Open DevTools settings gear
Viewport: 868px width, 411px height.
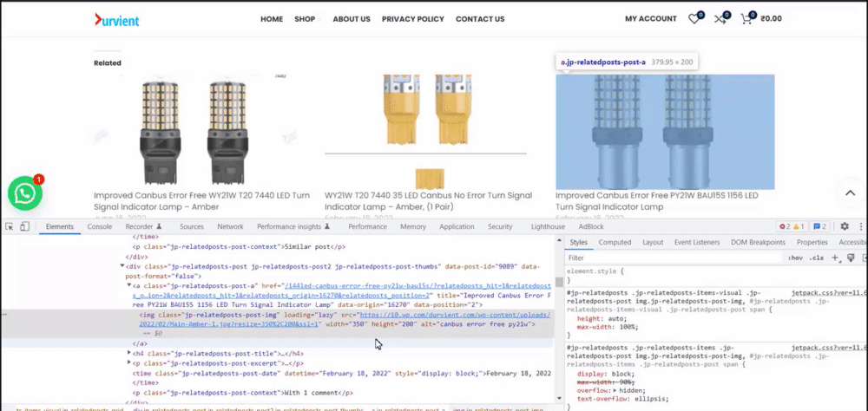click(845, 227)
